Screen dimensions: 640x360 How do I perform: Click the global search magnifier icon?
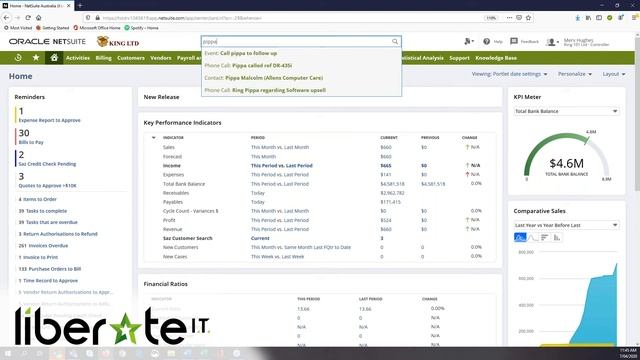(395, 41)
